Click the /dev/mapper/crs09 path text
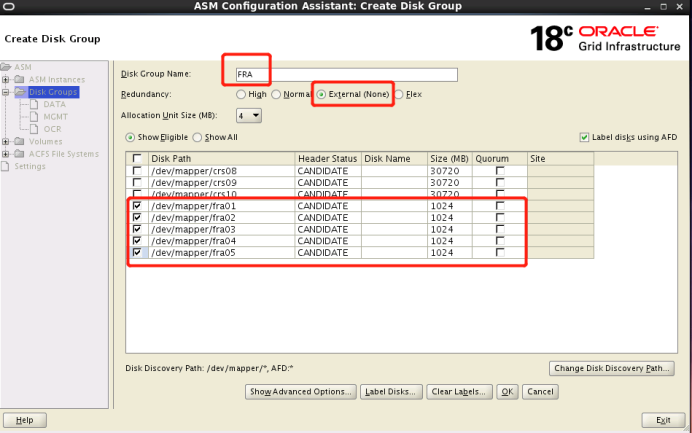Viewport: 692px width, 433px height. [x=194, y=183]
